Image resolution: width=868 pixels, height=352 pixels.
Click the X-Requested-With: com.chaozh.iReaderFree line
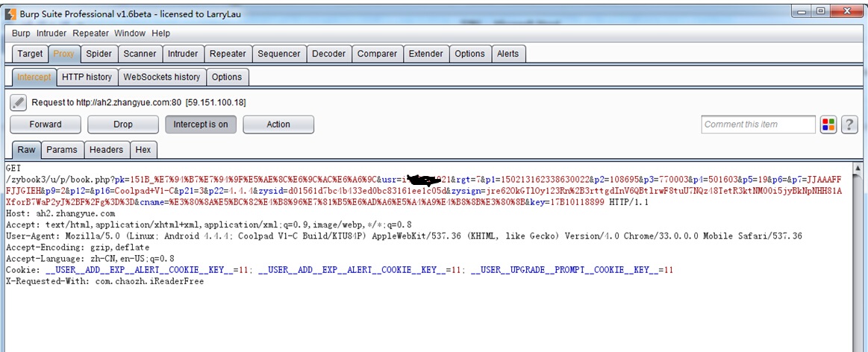[x=104, y=281]
